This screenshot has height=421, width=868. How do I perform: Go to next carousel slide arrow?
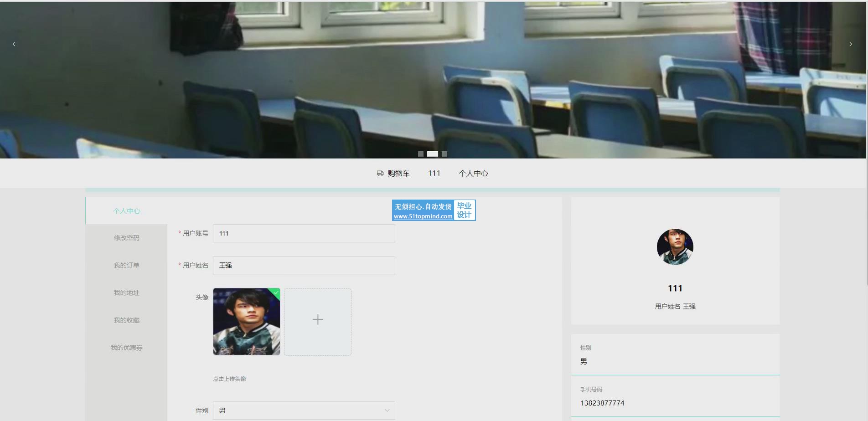coord(850,44)
